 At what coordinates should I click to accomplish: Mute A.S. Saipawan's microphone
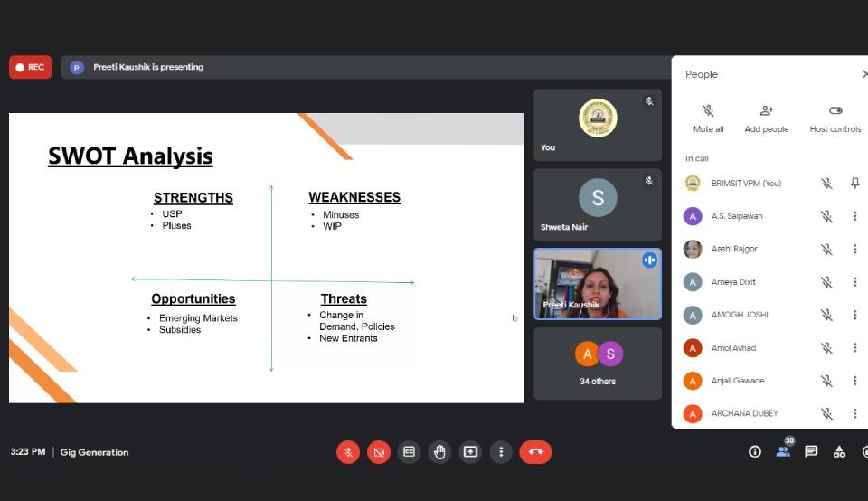coord(826,216)
